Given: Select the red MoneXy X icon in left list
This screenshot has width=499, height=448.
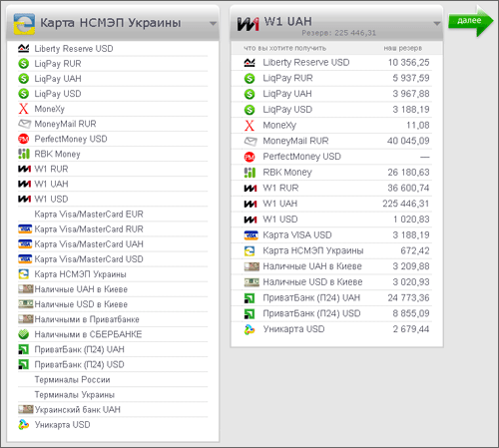Looking at the screenshot, I should (x=24, y=109).
